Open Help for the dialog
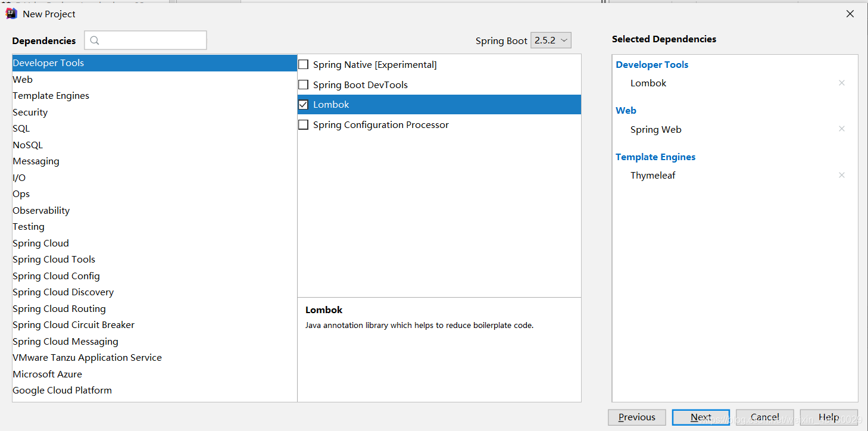 (x=829, y=417)
